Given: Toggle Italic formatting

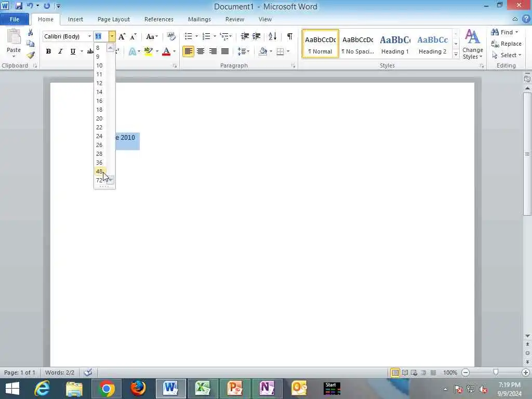Looking at the screenshot, I should [60, 51].
